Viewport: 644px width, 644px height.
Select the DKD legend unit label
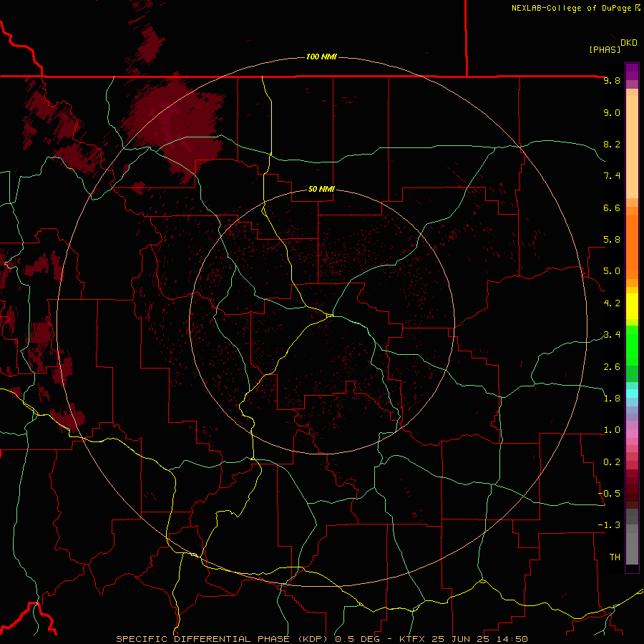629,43
